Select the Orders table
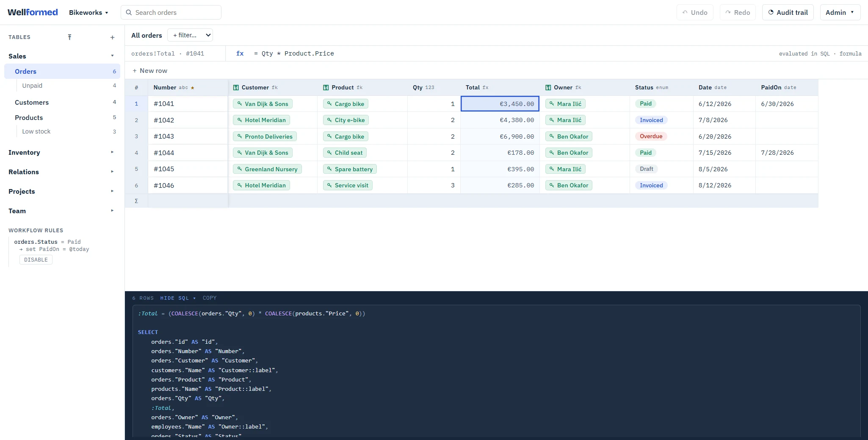This screenshot has height=440, width=868. [62, 71]
